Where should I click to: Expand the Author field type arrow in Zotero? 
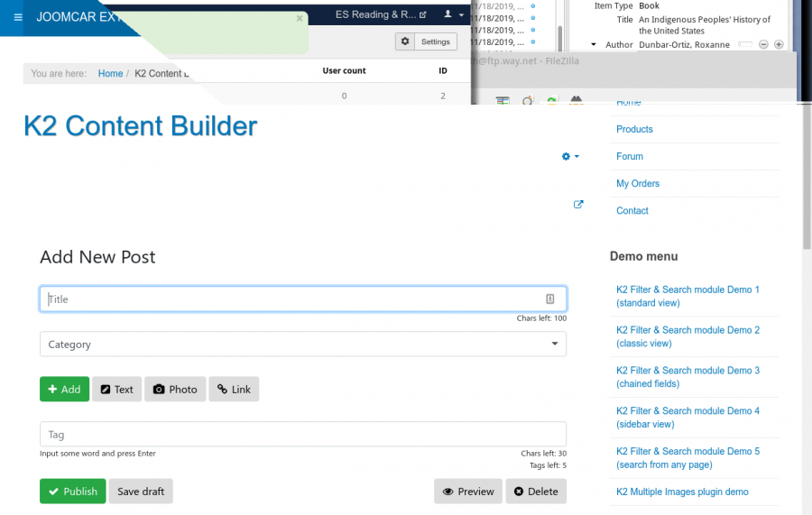click(594, 44)
